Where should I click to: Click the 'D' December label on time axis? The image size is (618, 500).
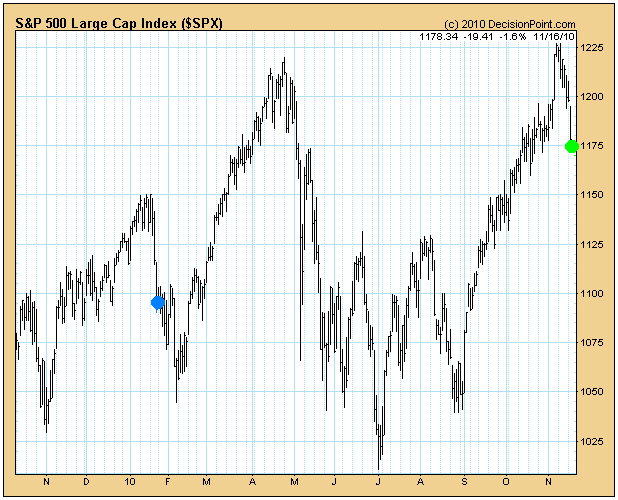click(86, 482)
